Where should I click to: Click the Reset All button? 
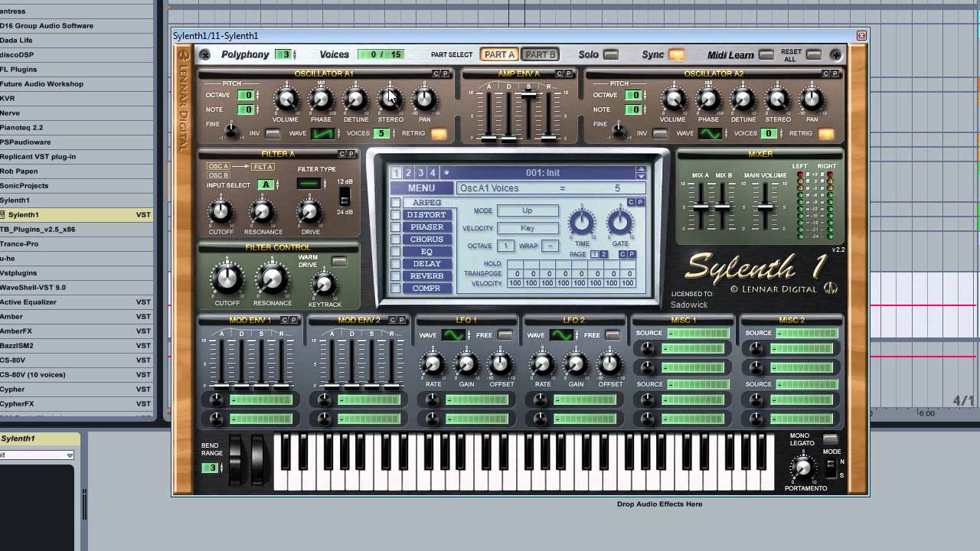pos(813,54)
